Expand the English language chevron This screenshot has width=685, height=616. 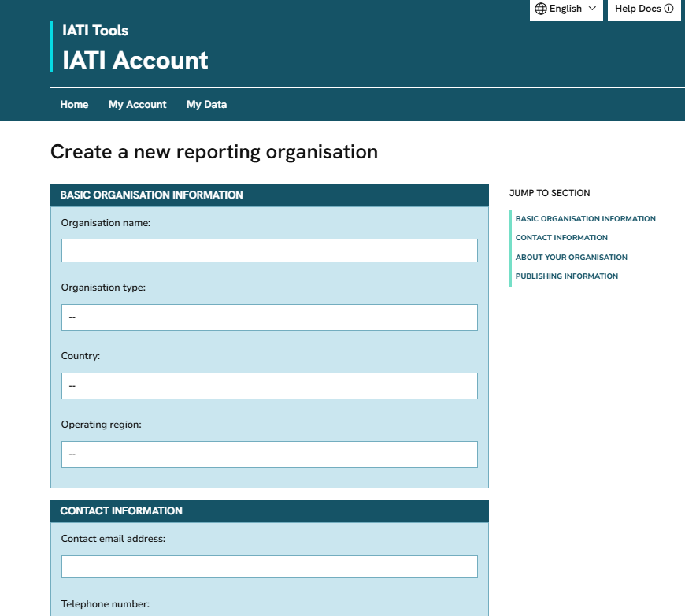tap(592, 9)
